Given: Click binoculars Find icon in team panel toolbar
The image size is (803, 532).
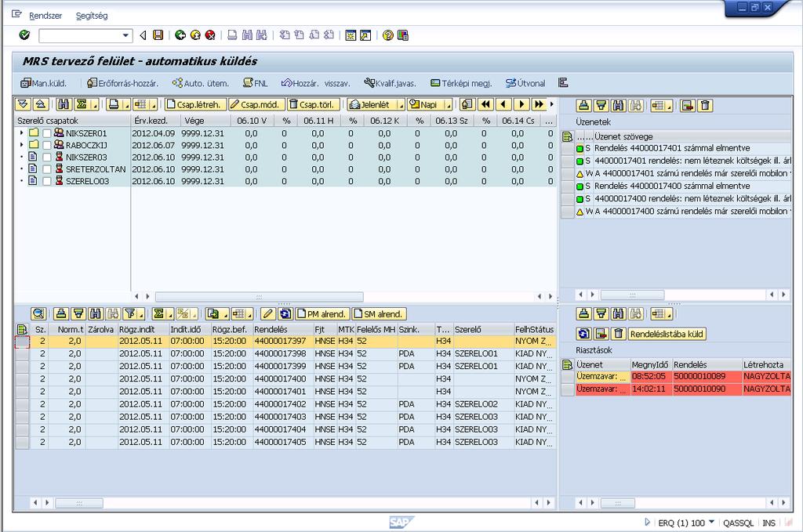Looking at the screenshot, I should (x=64, y=105).
